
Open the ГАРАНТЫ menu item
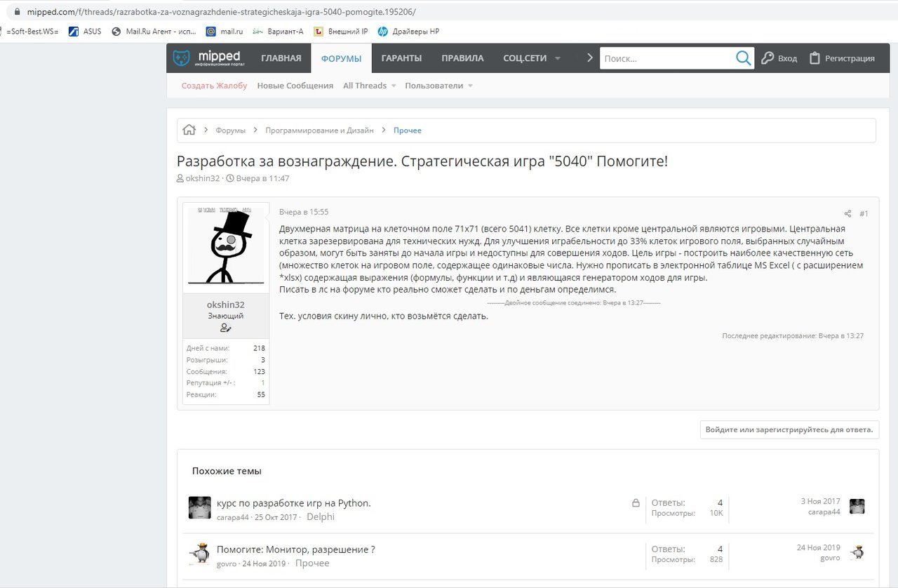(401, 58)
